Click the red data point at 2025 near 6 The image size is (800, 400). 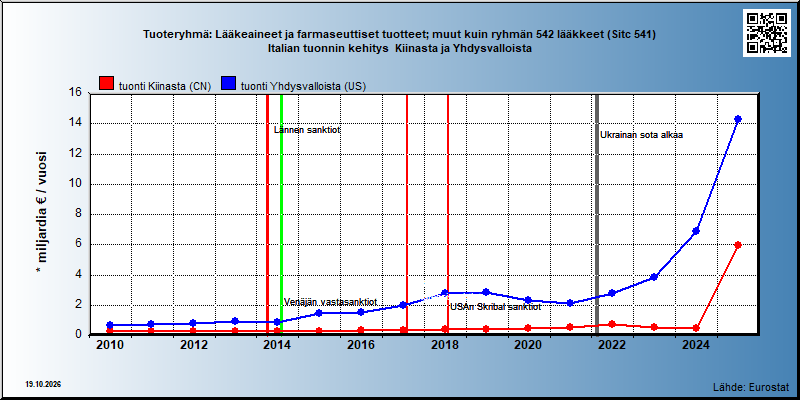pyautogui.click(x=737, y=245)
